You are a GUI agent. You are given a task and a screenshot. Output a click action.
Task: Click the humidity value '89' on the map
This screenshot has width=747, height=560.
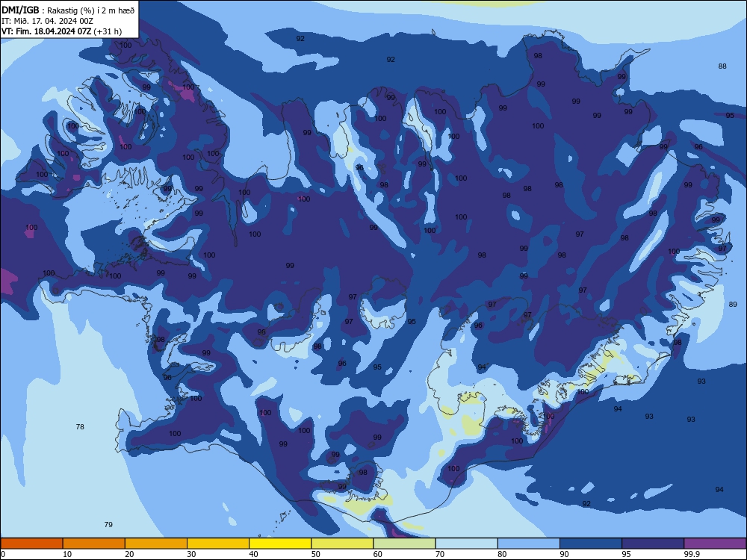pyautogui.click(x=733, y=305)
